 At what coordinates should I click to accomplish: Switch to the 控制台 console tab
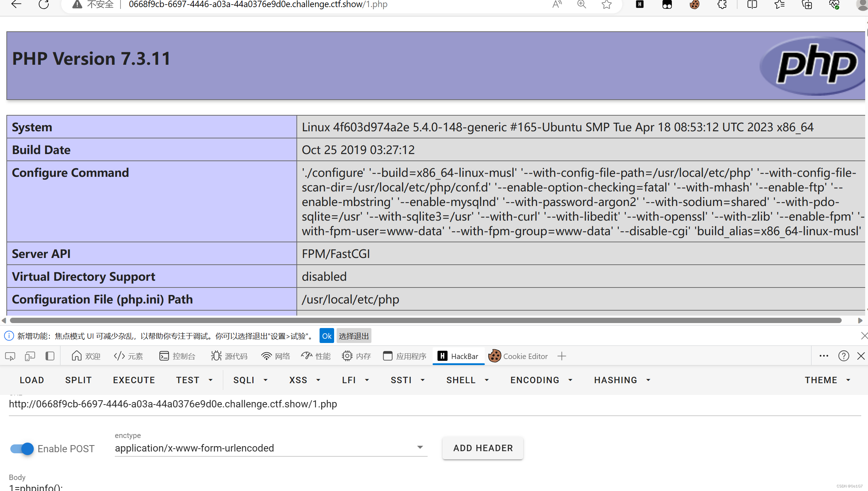click(x=177, y=356)
